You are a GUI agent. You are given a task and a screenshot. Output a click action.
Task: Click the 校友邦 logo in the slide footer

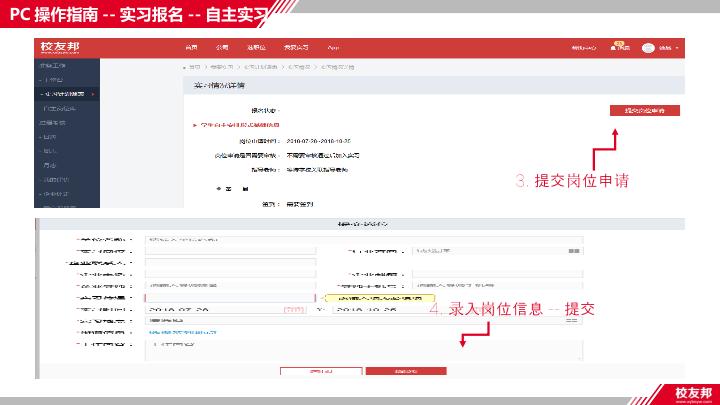pyautogui.click(x=693, y=392)
